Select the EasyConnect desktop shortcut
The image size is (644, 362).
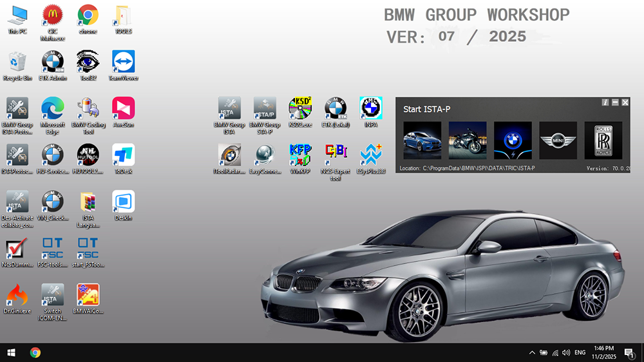(x=265, y=155)
